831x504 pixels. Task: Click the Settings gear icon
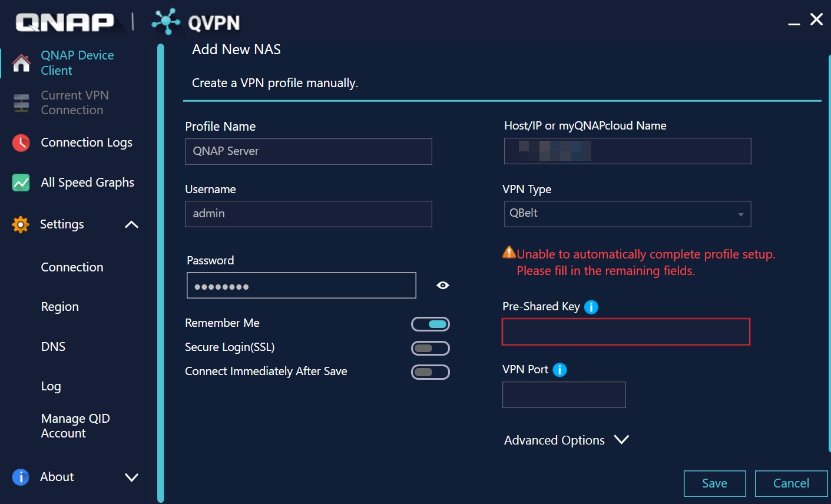point(21,224)
